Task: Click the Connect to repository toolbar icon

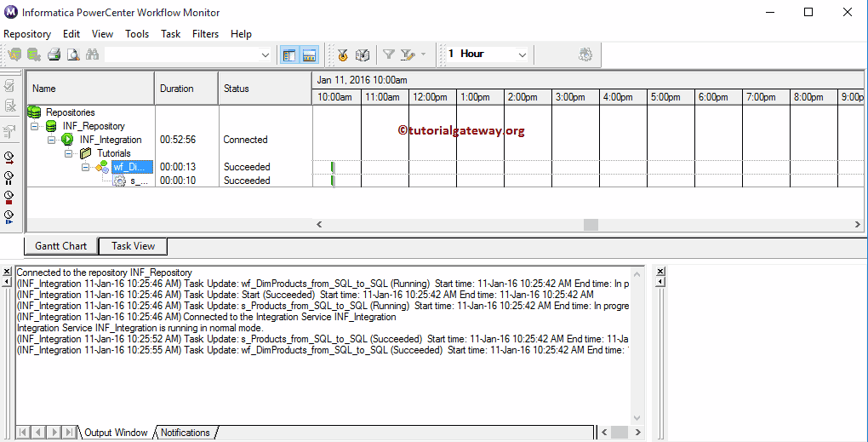Action: click(15, 55)
